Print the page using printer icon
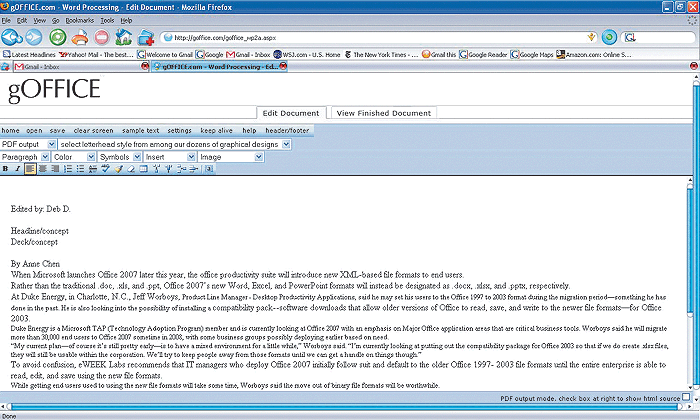The width and height of the screenshot is (700, 420). (x=80, y=37)
